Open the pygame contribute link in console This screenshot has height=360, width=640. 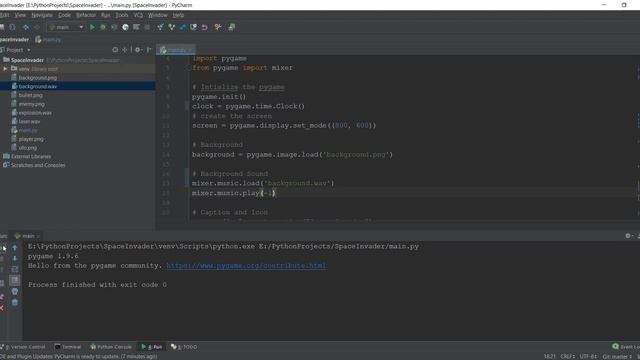(x=246, y=266)
